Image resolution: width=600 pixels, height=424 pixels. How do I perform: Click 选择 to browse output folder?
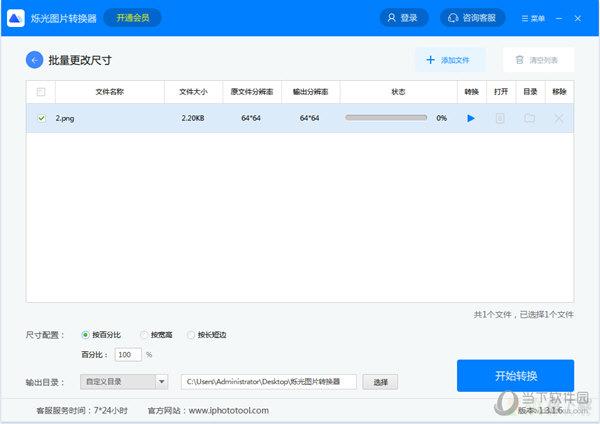coord(380,382)
